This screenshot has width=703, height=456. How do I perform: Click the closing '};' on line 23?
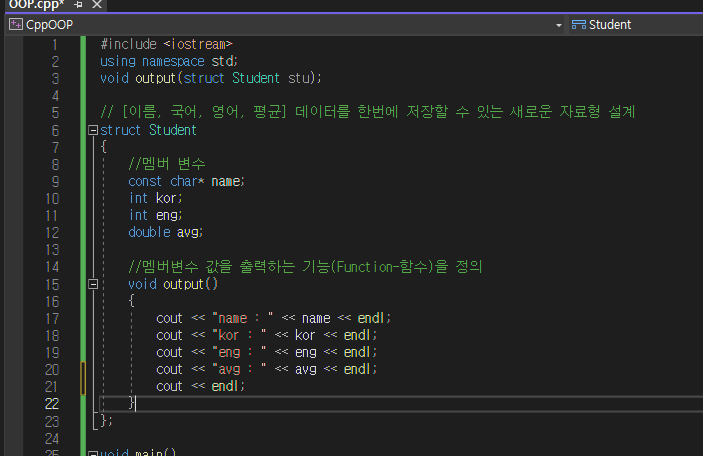(x=106, y=421)
